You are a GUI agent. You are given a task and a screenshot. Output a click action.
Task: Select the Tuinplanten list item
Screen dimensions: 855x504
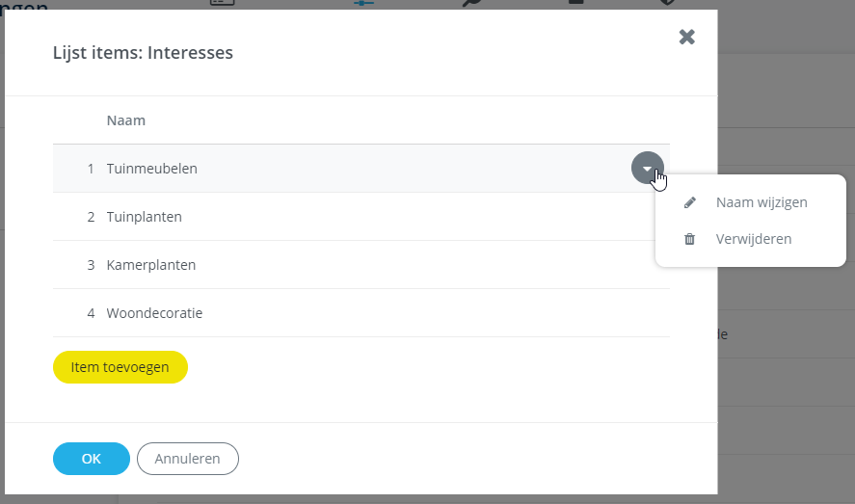click(x=145, y=217)
